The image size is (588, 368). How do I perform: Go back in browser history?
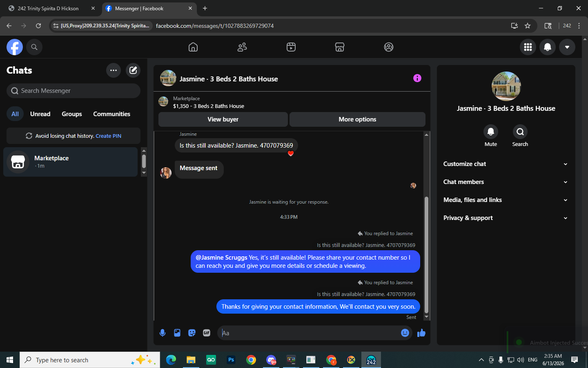pyautogui.click(x=9, y=26)
